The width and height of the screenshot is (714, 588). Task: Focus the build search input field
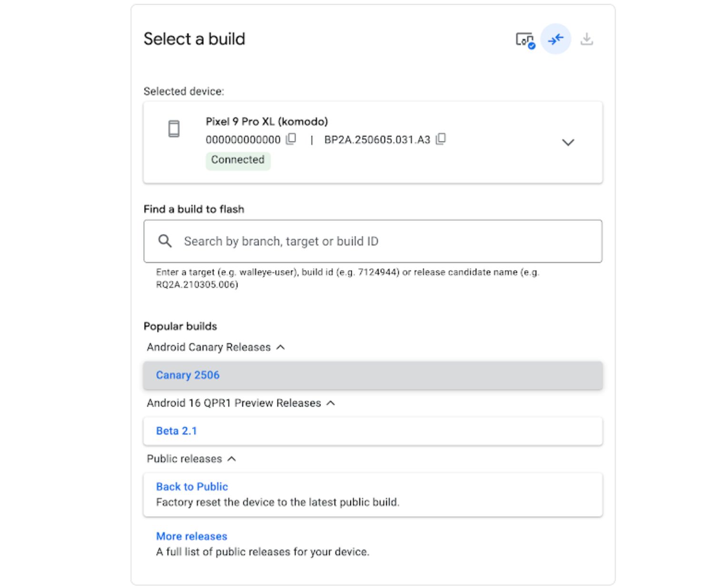381,241
